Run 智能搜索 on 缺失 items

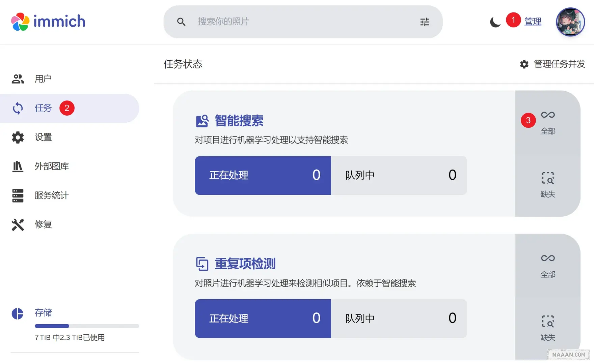[548, 185]
